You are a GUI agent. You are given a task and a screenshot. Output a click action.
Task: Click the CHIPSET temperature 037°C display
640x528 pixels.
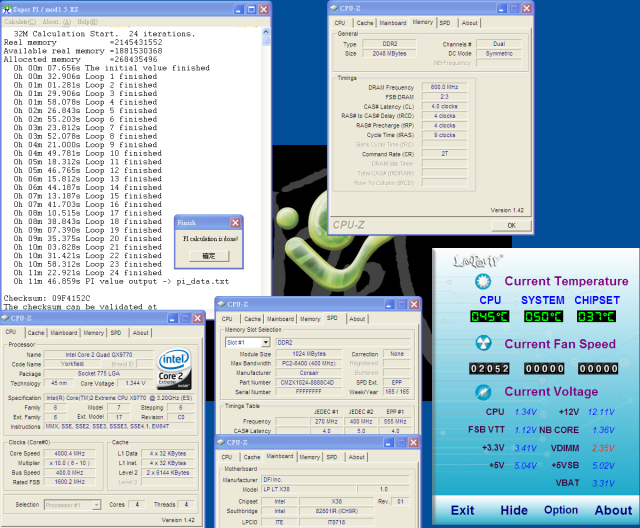point(596,316)
